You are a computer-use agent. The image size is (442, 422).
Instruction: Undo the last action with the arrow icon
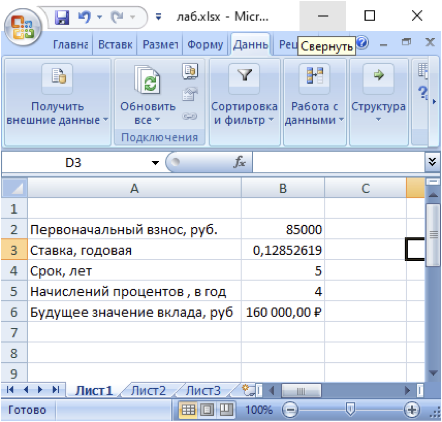84,17
